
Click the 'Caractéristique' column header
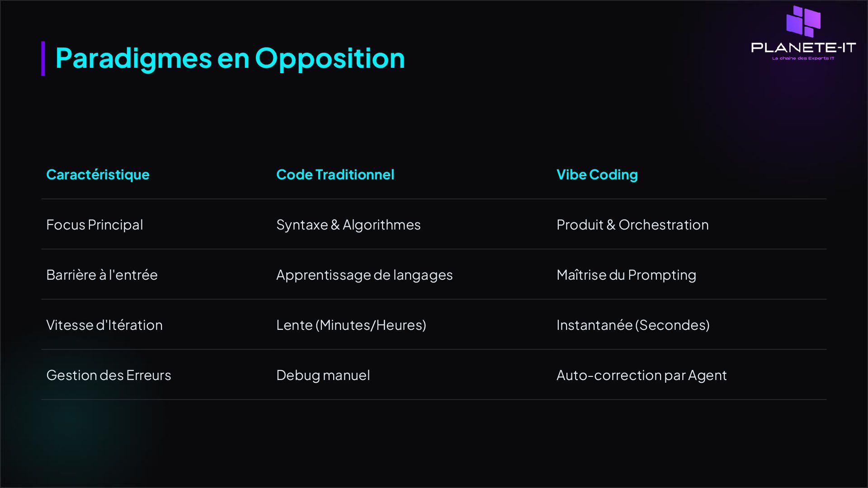tap(98, 174)
